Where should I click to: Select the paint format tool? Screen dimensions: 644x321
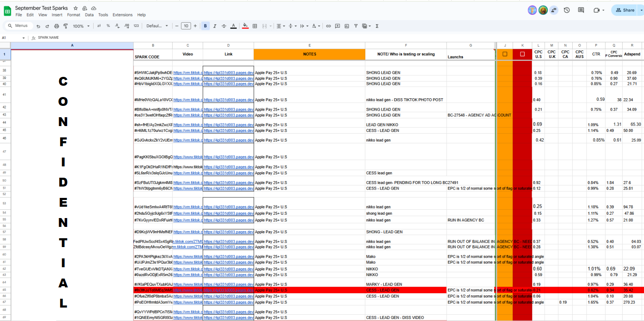click(65, 26)
